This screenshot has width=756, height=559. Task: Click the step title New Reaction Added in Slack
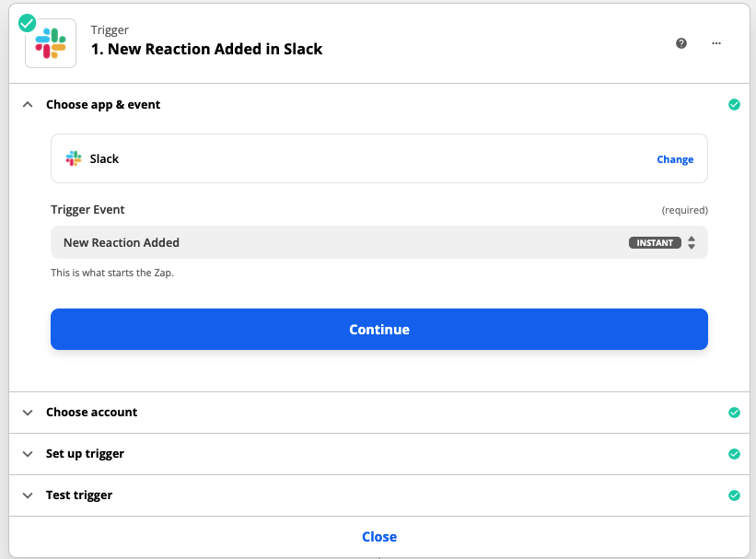[x=206, y=50]
